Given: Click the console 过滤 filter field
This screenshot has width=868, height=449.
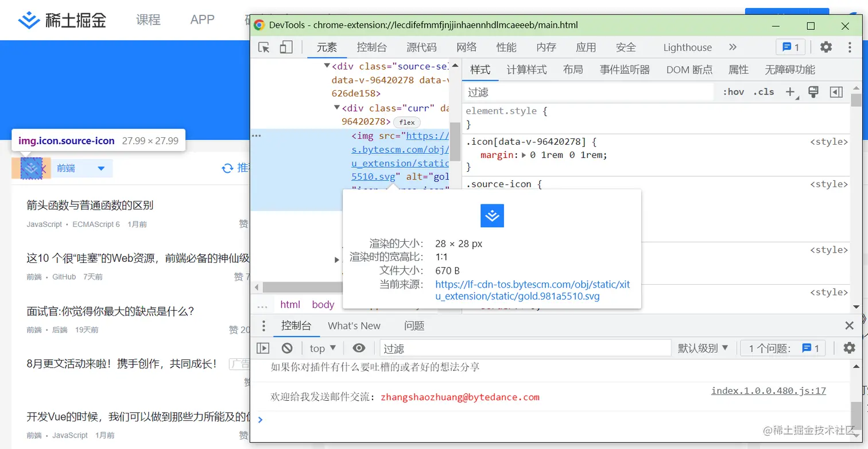Looking at the screenshot, I should (525, 348).
